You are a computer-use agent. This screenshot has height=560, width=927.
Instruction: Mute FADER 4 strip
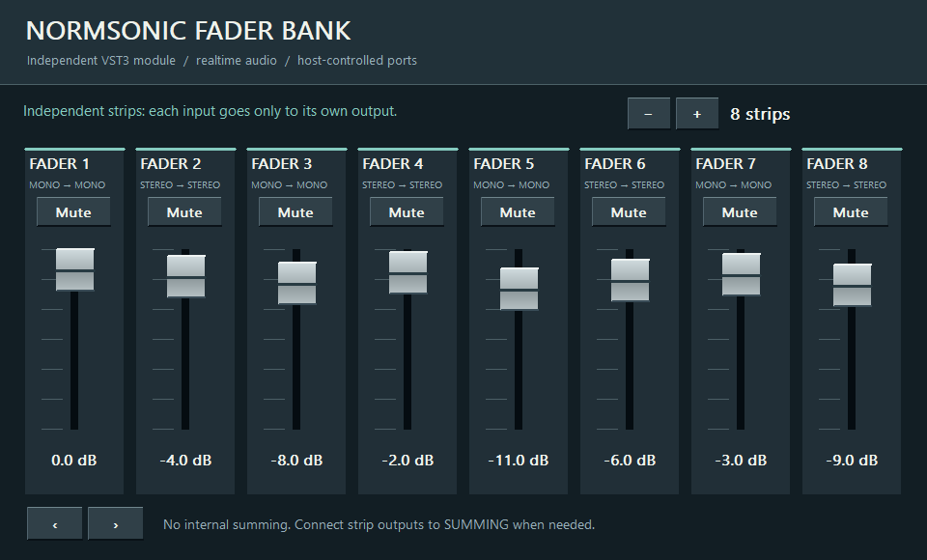coord(407,211)
